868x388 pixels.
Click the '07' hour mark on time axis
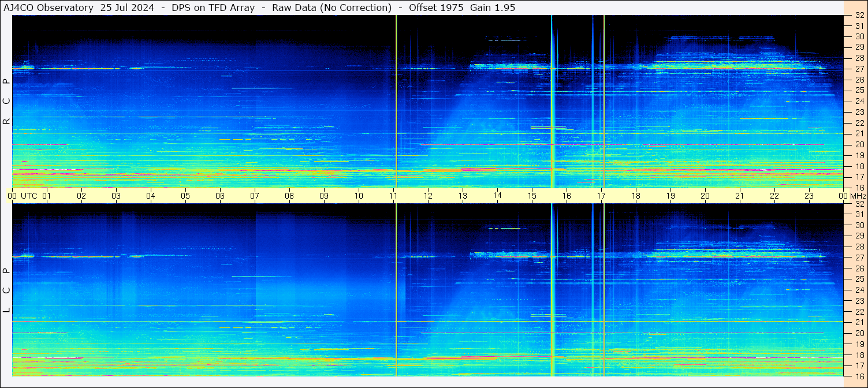click(255, 196)
